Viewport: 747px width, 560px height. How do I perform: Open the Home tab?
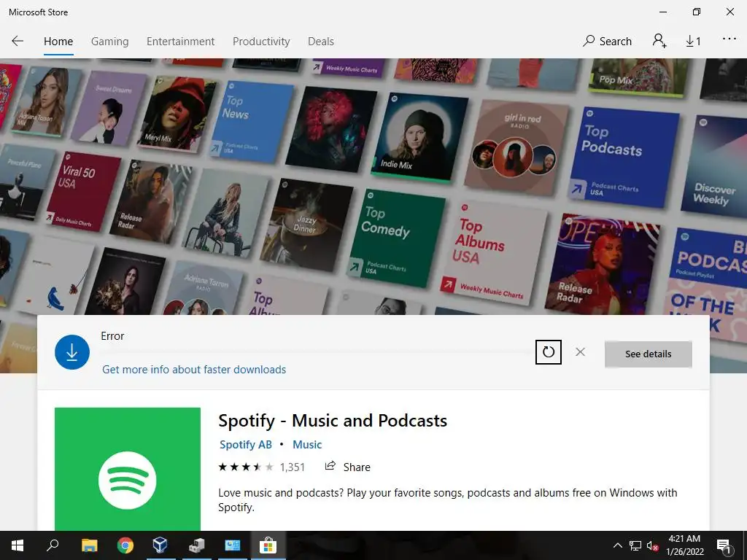tap(58, 42)
